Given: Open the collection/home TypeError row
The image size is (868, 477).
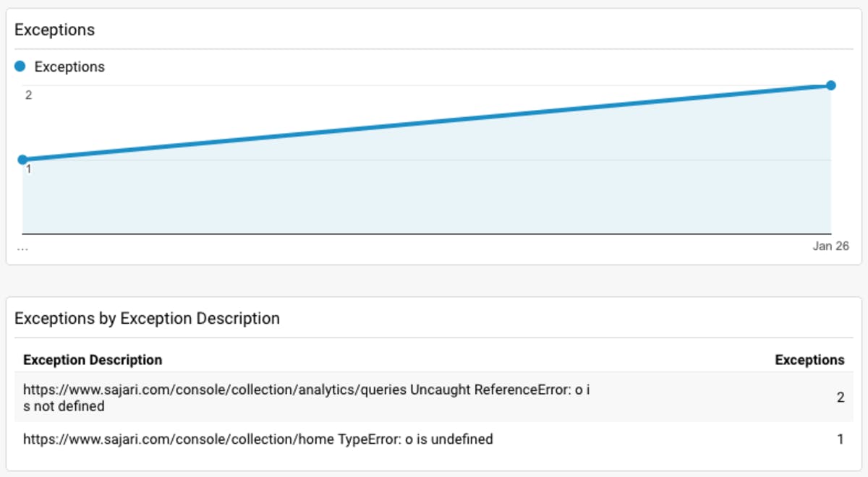Looking at the screenshot, I should click(434, 439).
